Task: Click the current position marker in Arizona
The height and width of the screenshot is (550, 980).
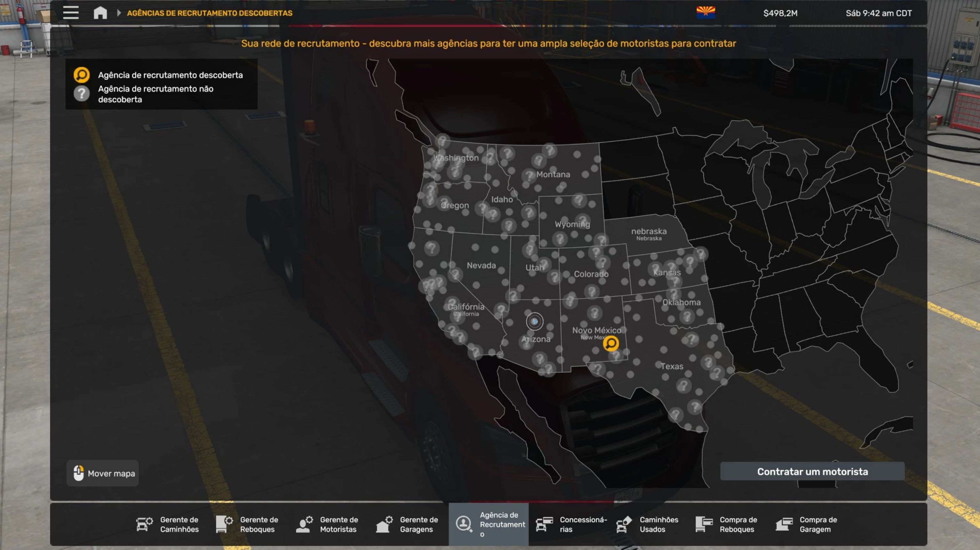Action: (x=535, y=322)
